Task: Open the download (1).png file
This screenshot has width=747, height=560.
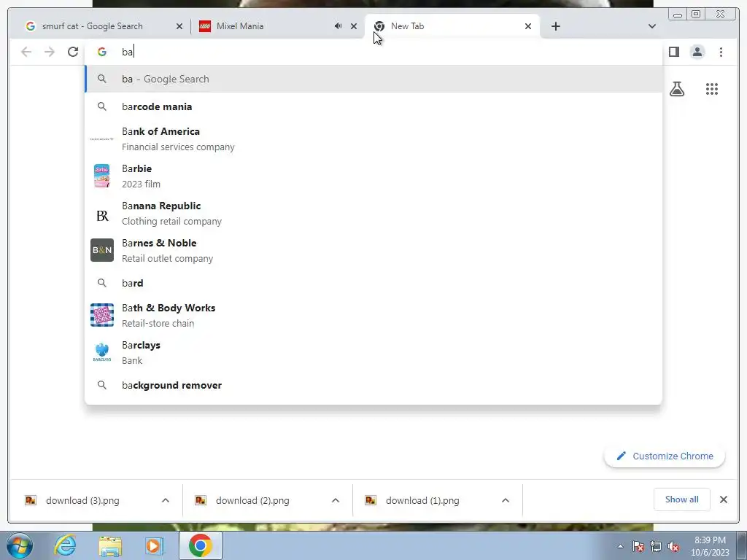Action: point(422,500)
